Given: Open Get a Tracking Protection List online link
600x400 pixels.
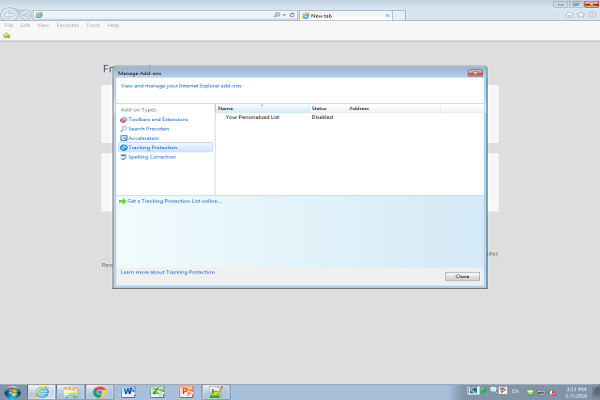Looking at the screenshot, I should point(174,201).
